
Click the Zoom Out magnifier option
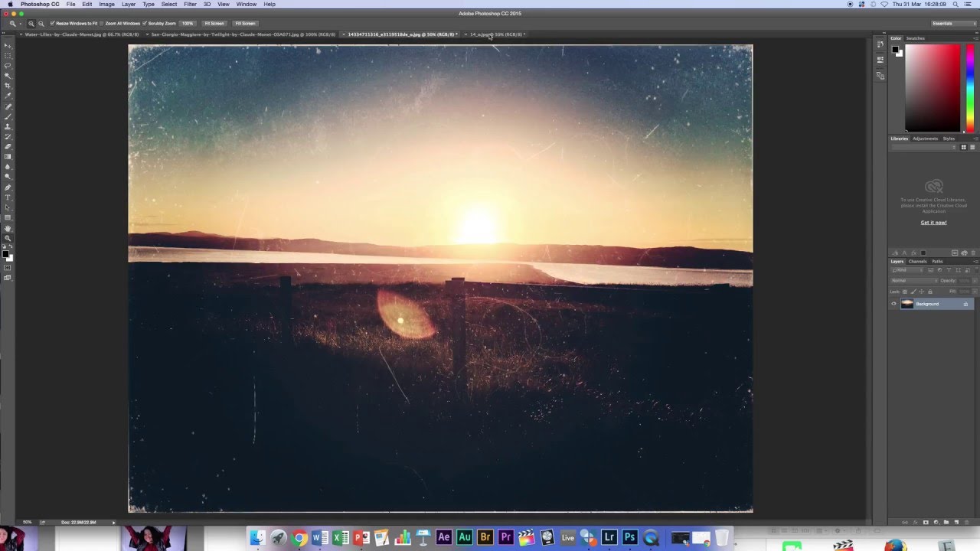pos(41,24)
